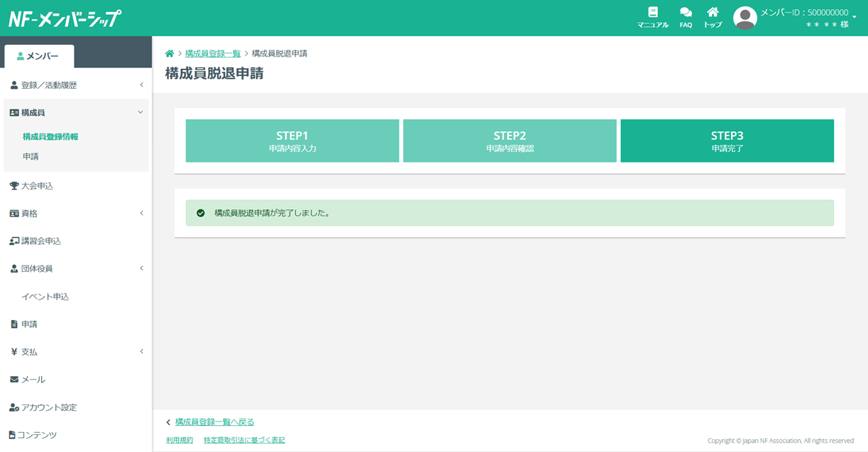Select 構成員登録情報 in the sidebar
The height and width of the screenshot is (452, 868).
click(x=50, y=137)
